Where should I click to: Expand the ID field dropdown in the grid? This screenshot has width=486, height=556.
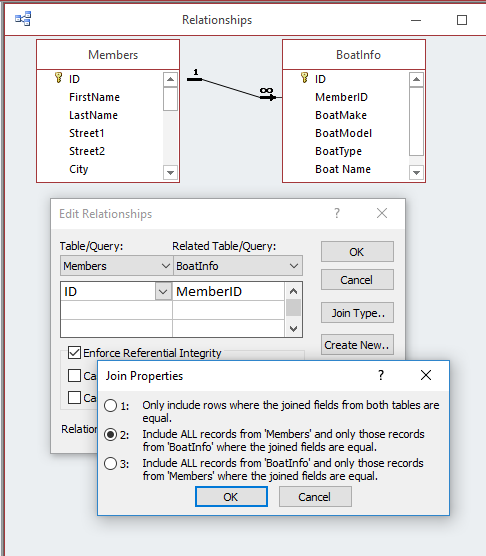pyautogui.click(x=163, y=292)
